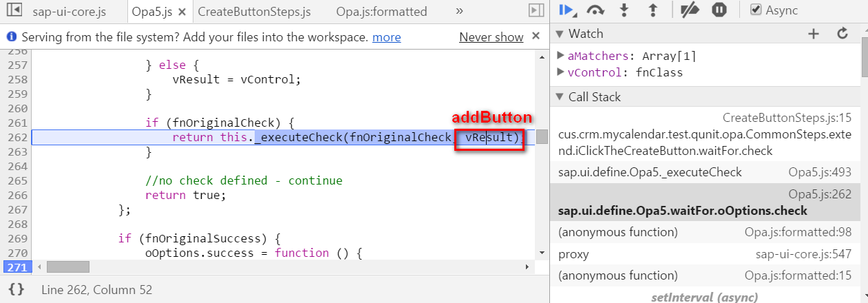The image size is (868, 303).
Task: Show more tabs with the double chevron
Action: pyautogui.click(x=459, y=11)
